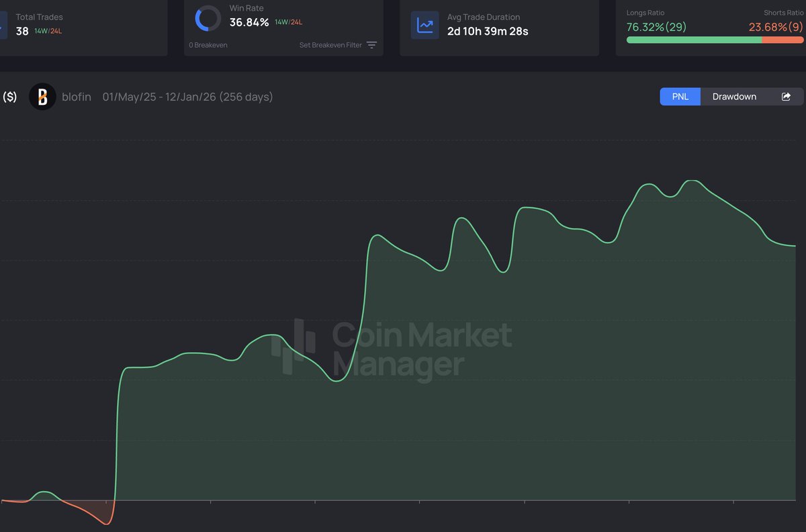This screenshot has width=806, height=532.
Task: Click the Longs versus Shorts ratio bar
Action: (x=713, y=40)
